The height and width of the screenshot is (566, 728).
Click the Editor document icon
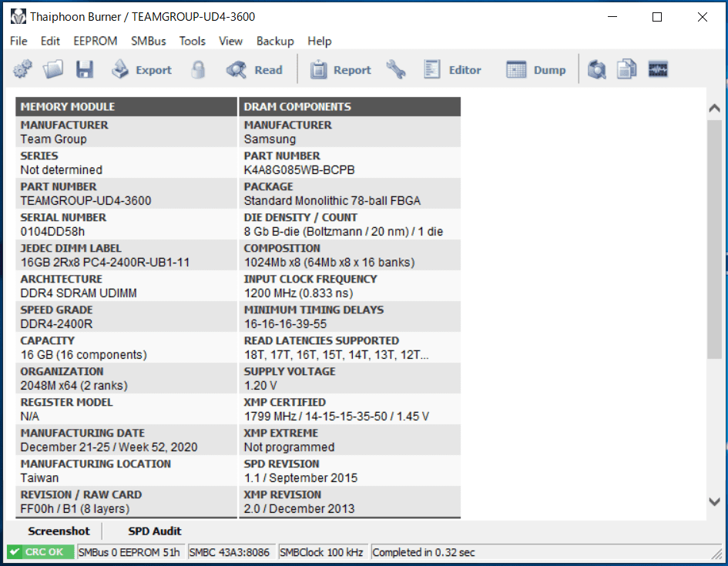pyautogui.click(x=431, y=69)
